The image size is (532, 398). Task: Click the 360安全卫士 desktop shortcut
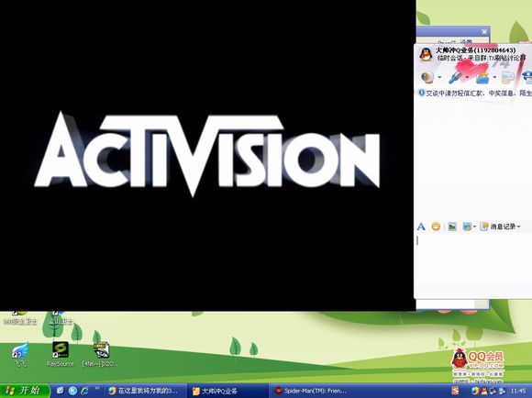tap(20, 318)
